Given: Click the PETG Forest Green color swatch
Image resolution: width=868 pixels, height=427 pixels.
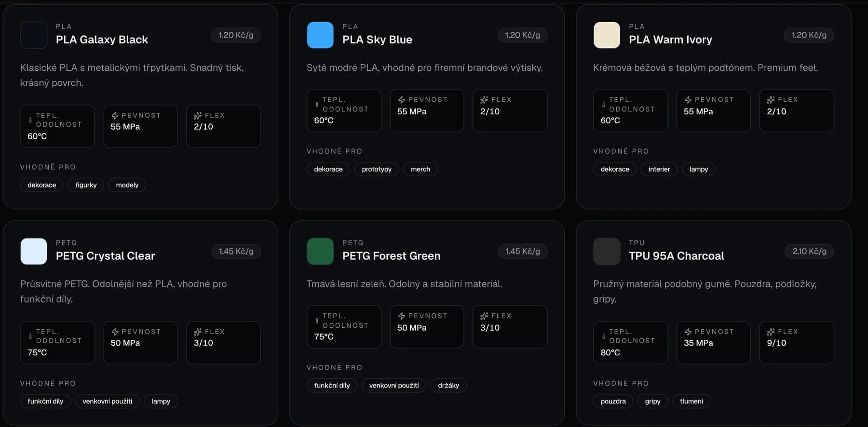Looking at the screenshot, I should (x=320, y=252).
